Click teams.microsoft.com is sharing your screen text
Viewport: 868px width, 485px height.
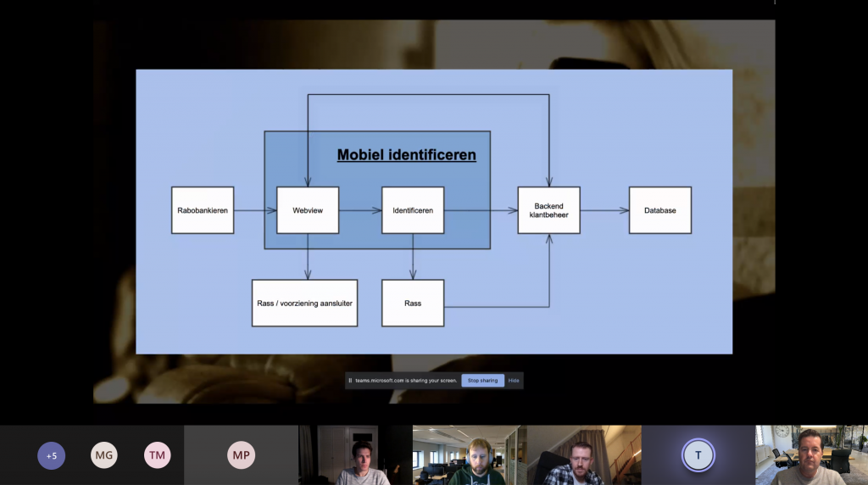point(406,381)
